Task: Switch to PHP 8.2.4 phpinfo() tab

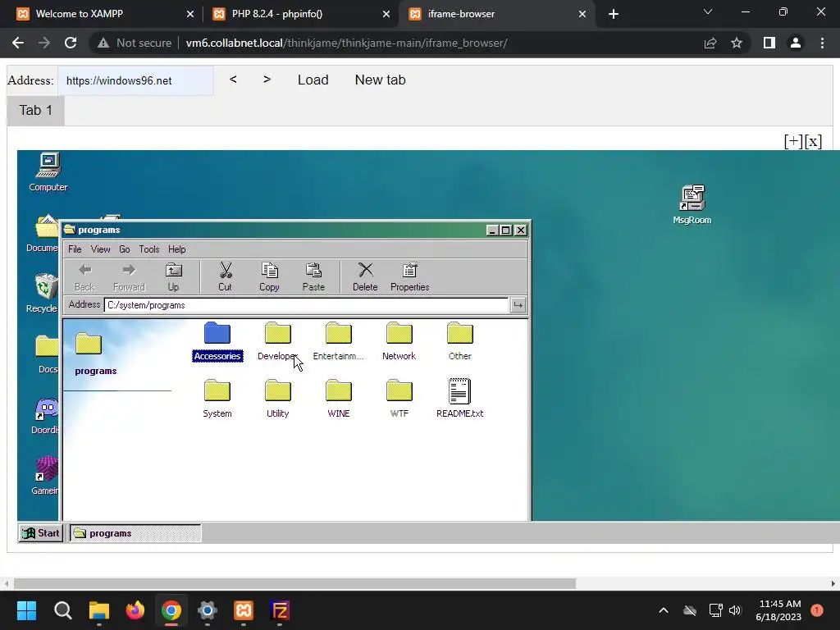Action: coord(301,14)
